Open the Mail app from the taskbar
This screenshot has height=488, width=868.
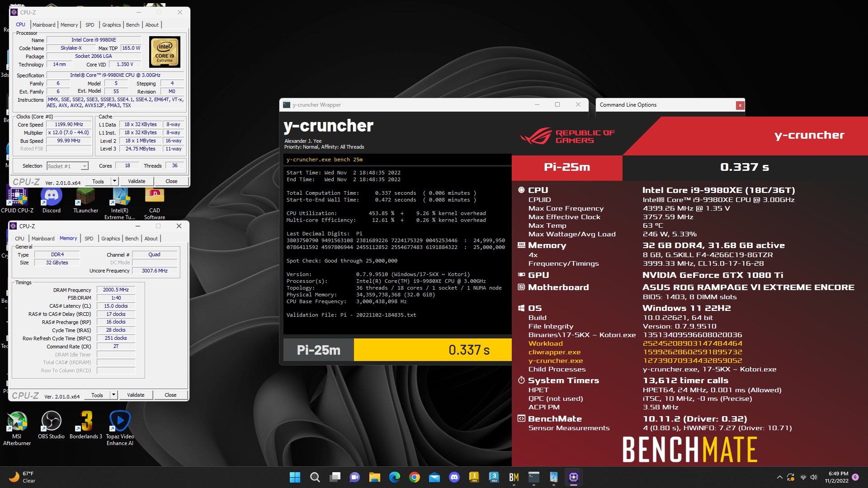coord(434,477)
